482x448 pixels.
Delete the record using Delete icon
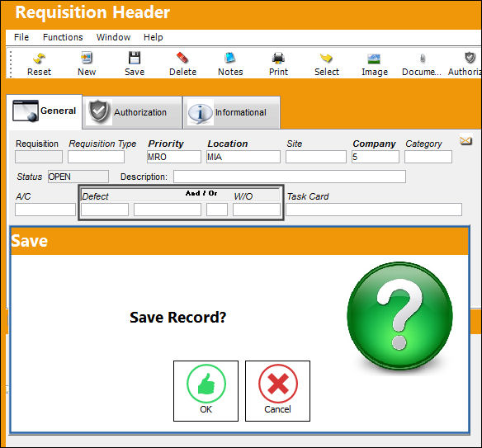click(x=182, y=64)
